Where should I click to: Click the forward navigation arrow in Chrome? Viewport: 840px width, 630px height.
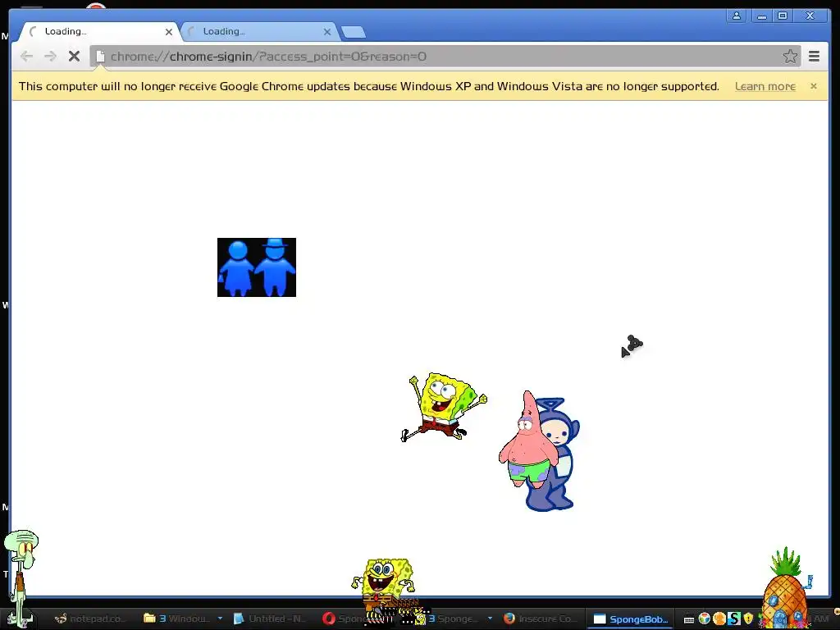[x=50, y=57]
